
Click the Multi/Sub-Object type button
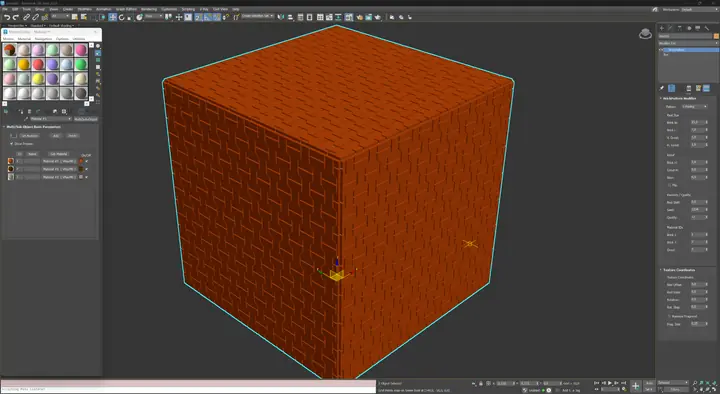(86, 119)
